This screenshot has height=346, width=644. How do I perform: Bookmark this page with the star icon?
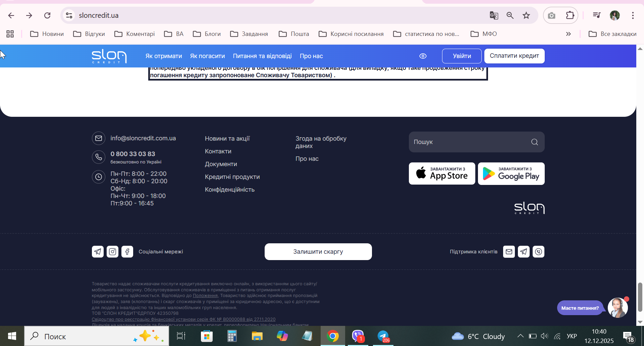coord(526,15)
